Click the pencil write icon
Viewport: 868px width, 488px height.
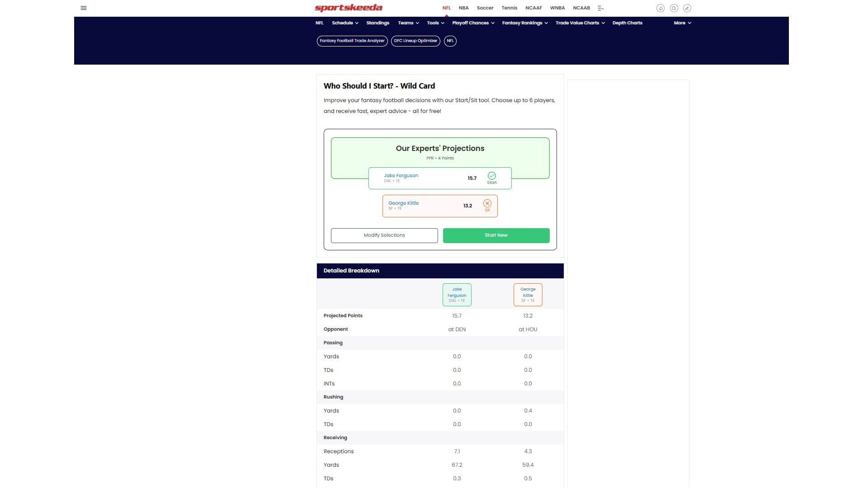click(687, 8)
